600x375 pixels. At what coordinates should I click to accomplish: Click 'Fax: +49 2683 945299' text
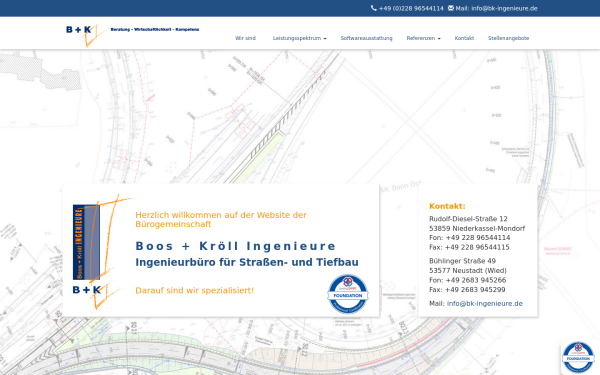point(467,290)
